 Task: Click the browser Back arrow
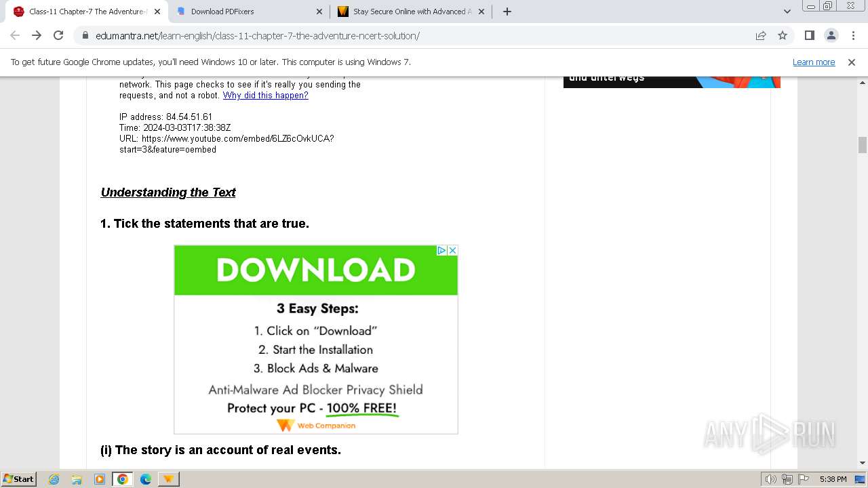point(15,35)
